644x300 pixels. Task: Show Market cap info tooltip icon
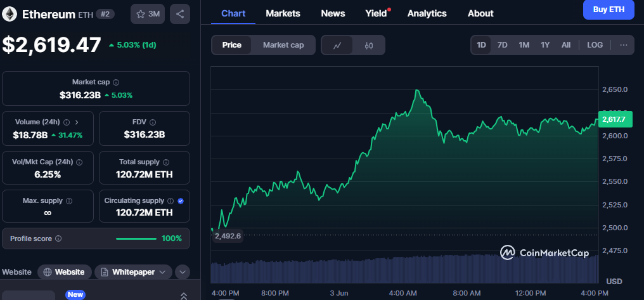coord(116,82)
